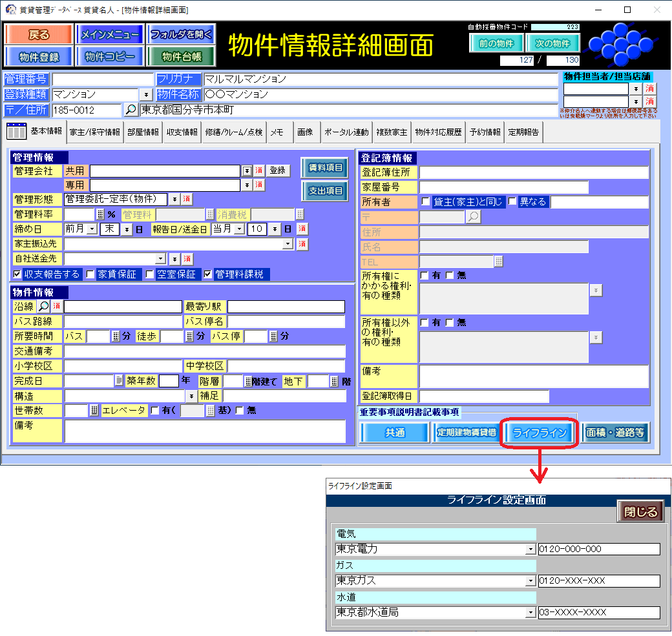The image size is (672, 636).
Task: Click the calendar icon next to 完成日 field
Action: 119,381
